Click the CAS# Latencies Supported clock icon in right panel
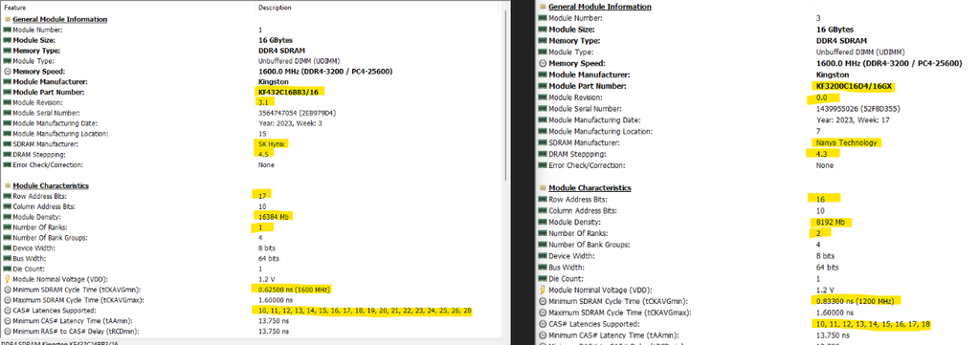Viewport: 980px width, 345px height. coord(543,324)
